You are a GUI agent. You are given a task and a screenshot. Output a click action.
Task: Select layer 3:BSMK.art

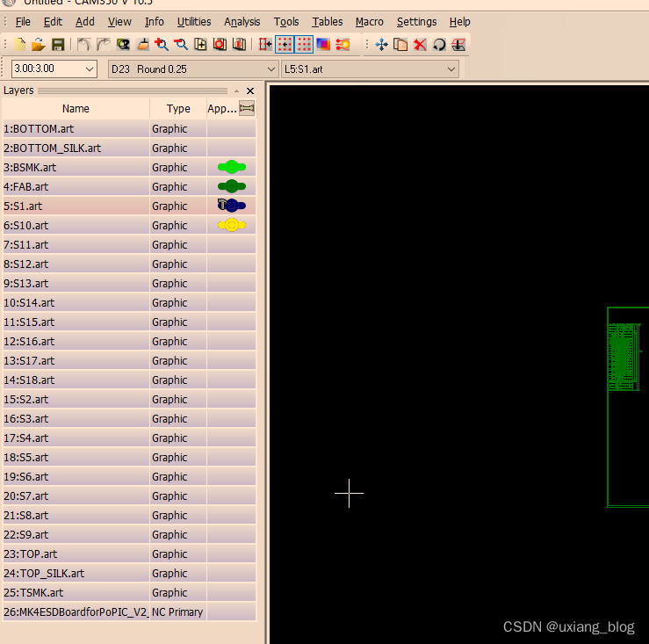[76, 167]
